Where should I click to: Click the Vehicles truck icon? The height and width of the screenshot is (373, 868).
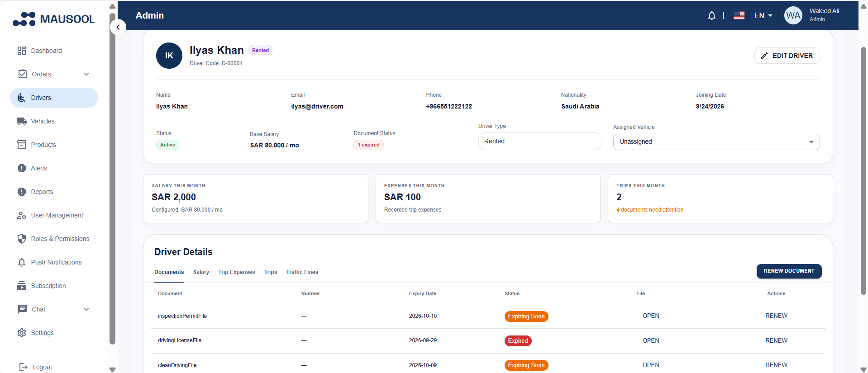22,121
